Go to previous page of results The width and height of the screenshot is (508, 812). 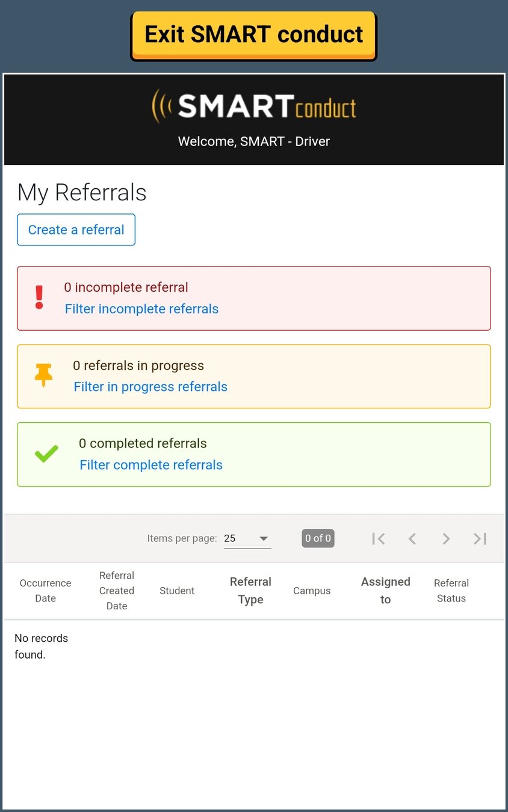pos(412,539)
